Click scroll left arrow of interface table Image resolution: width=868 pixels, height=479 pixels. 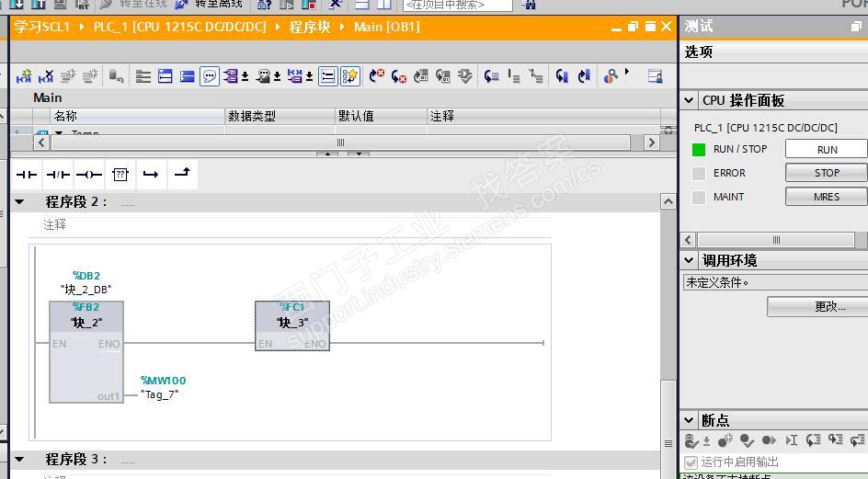(x=41, y=143)
